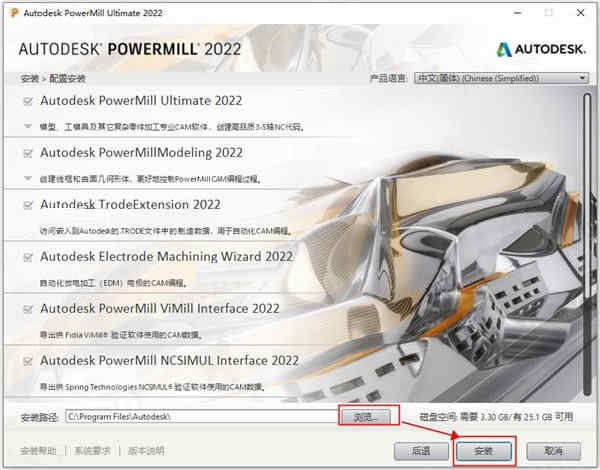Image resolution: width=600 pixels, height=470 pixels.
Task: Click the 安装 install button
Action: pos(484,451)
